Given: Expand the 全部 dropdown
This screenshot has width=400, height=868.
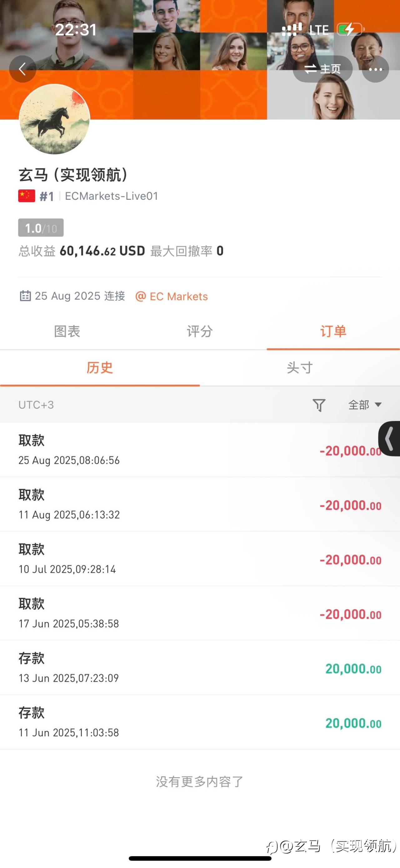Looking at the screenshot, I should pyautogui.click(x=365, y=405).
